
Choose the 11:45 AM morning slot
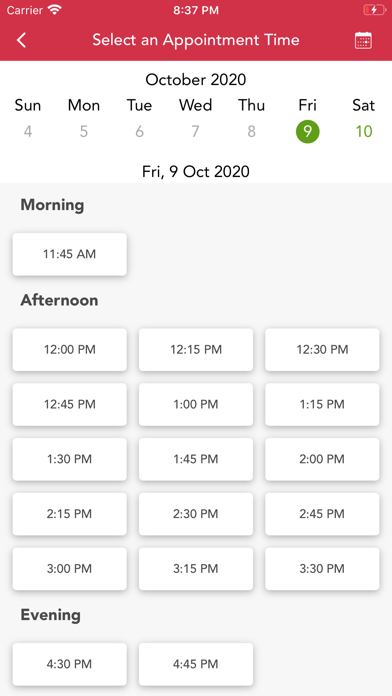point(70,254)
